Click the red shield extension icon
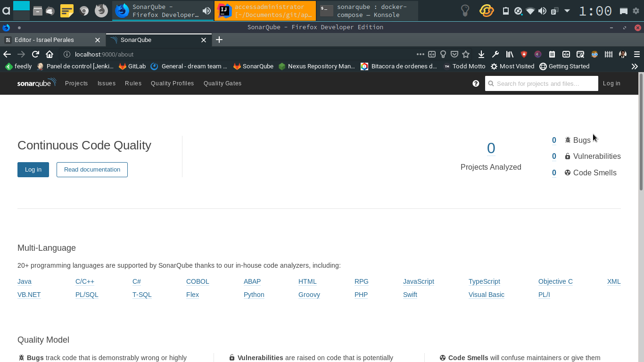 click(524, 54)
